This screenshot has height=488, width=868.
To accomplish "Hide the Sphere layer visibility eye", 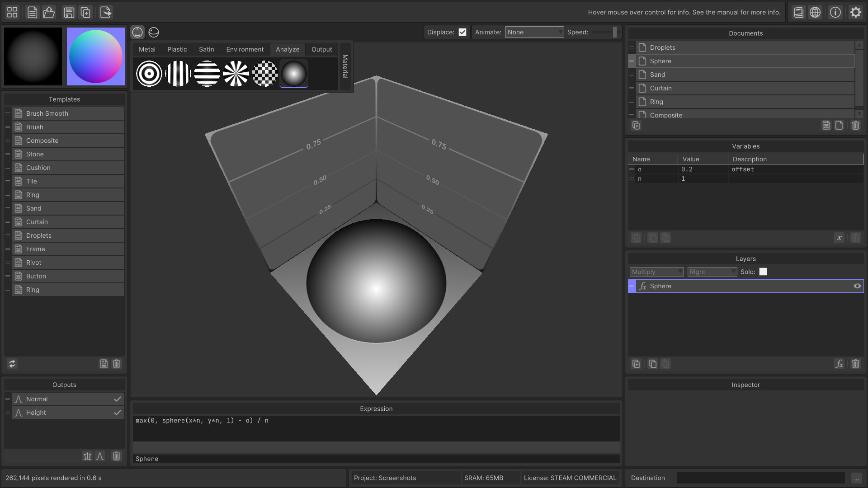I will click(857, 286).
